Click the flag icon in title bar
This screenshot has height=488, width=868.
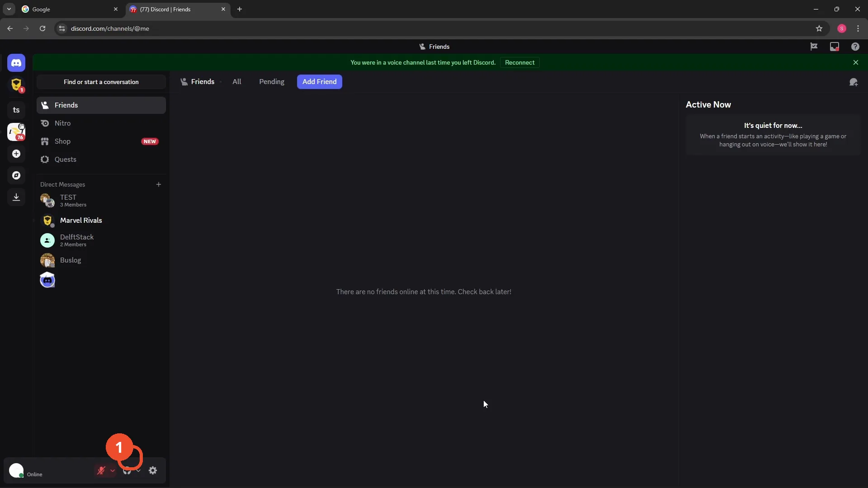814,47
